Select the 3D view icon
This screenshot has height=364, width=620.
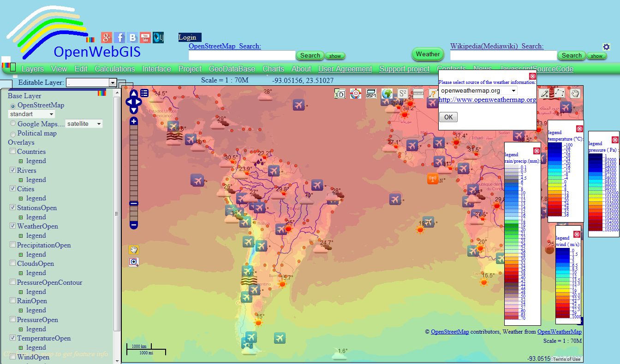pos(340,94)
